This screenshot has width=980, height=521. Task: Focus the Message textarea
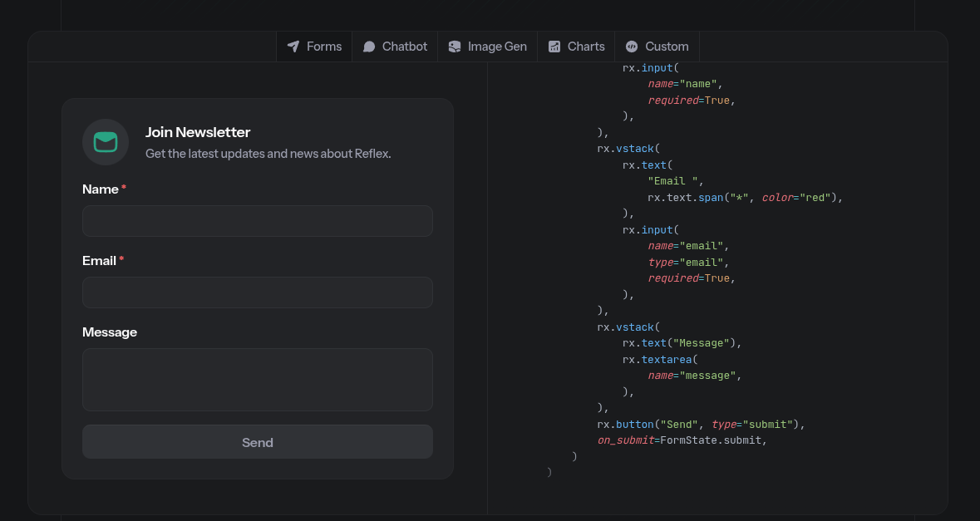coord(258,380)
